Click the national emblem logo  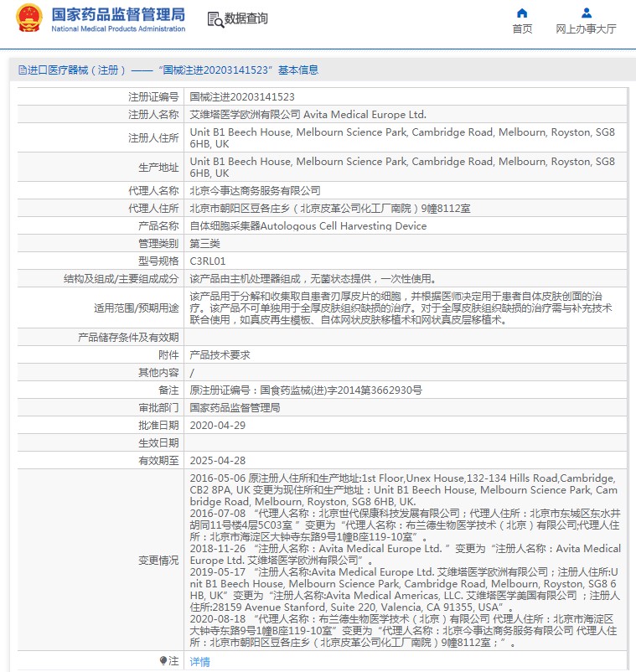point(29,18)
